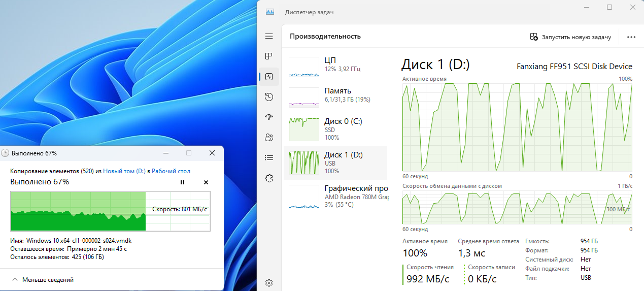Click Fanxiang FF951 SCSI Disk Device label

(x=574, y=67)
